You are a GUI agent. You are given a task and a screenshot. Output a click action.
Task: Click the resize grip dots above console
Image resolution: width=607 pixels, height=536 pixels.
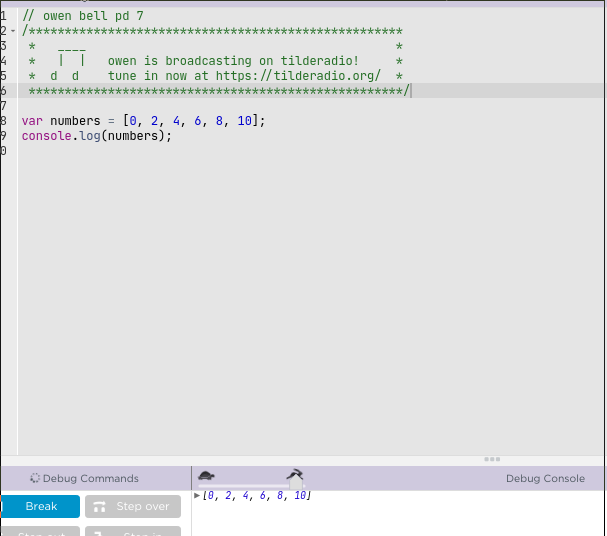(x=492, y=460)
